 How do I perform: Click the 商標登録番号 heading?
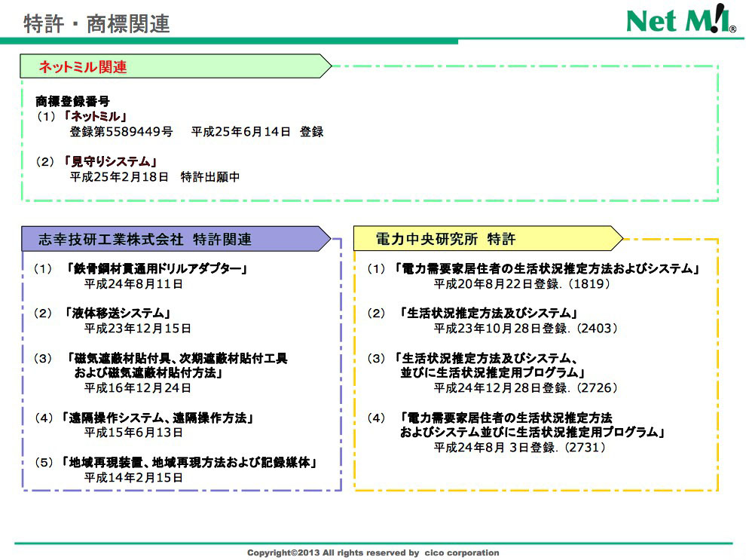pos(72,101)
